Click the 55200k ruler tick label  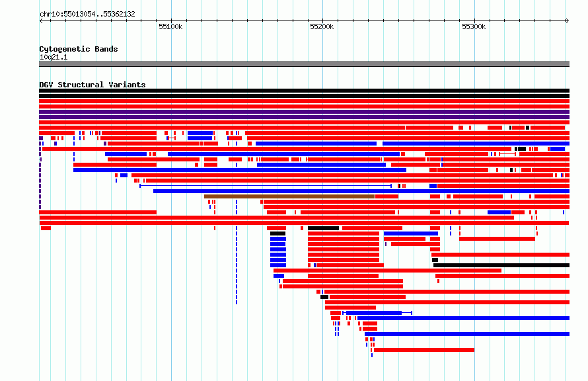pos(322,26)
